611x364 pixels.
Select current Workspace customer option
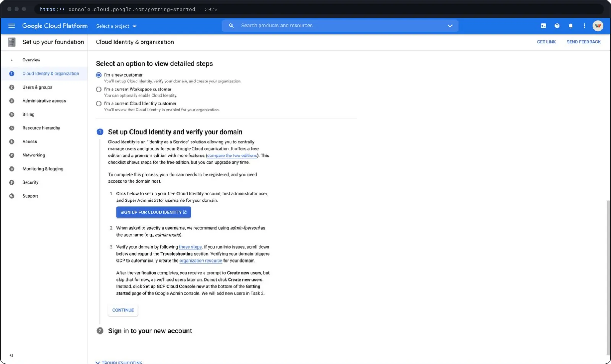coord(99,89)
